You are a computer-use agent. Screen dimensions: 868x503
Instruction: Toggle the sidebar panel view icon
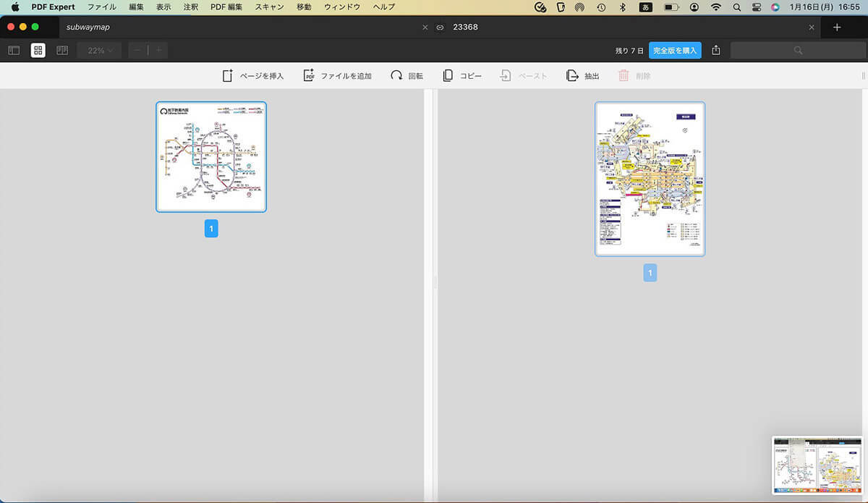pos(14,51)
